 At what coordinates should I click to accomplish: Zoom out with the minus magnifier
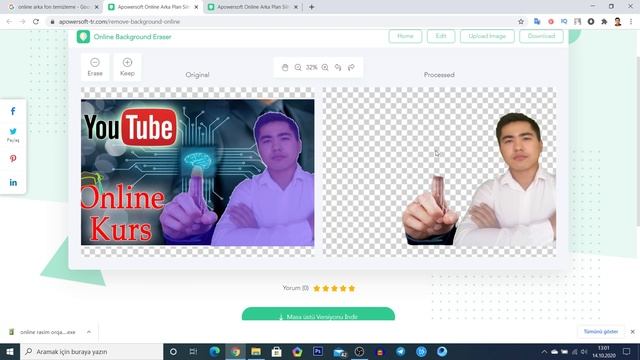[298, 67]
